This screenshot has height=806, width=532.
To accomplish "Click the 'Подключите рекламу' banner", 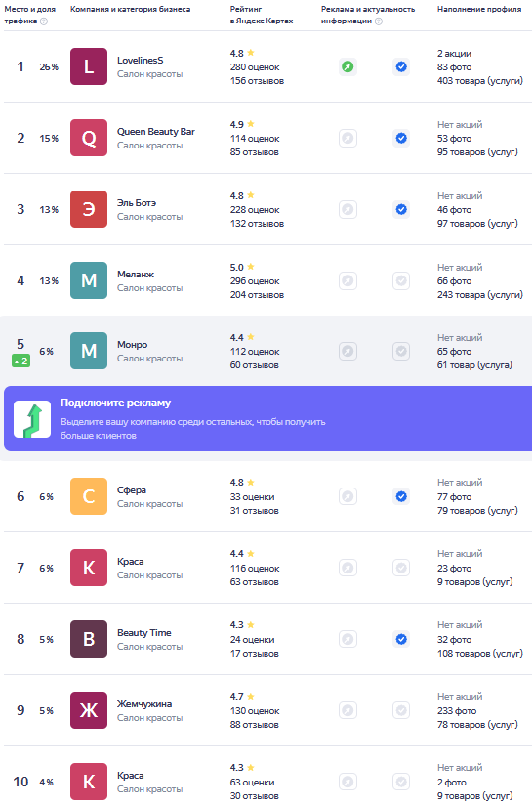I will (267, 419).
